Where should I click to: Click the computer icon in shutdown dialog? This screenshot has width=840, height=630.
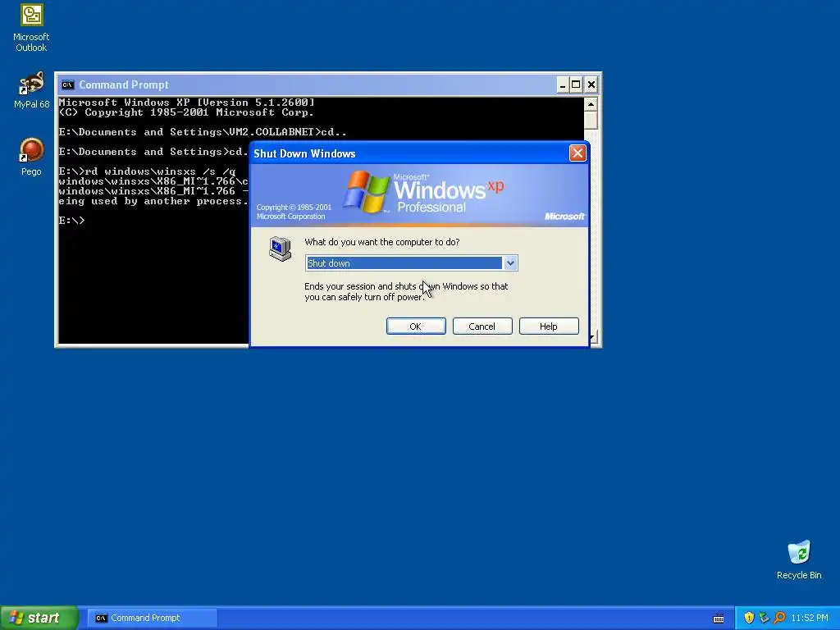(280, 249)
